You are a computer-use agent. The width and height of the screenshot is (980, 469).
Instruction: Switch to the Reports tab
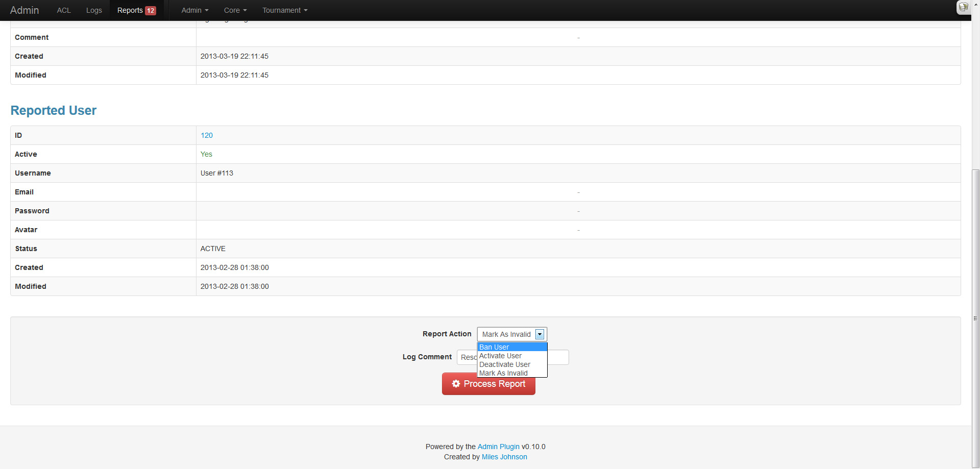[x=130, y=10]
